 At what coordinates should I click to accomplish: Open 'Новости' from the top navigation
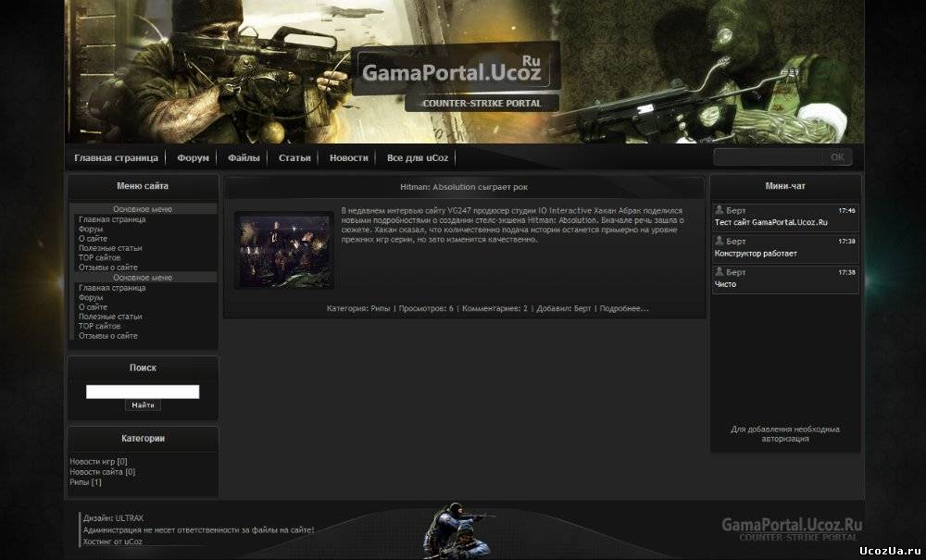(x=349, y=158)
